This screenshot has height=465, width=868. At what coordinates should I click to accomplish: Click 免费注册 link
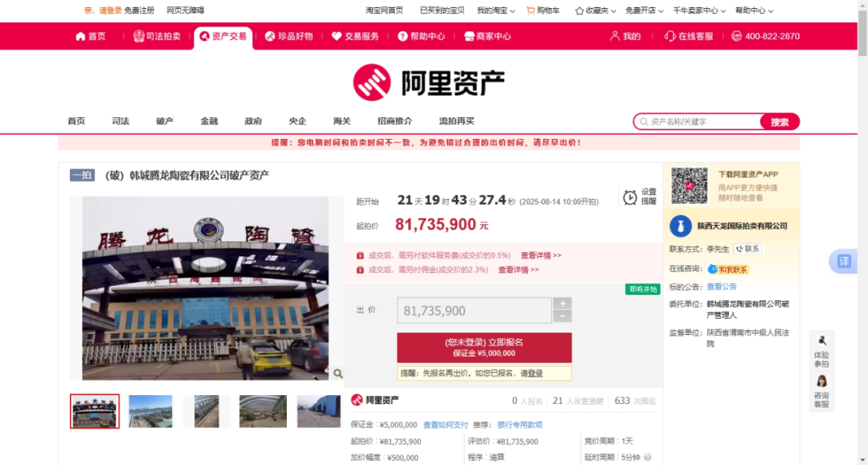point(139,10)
